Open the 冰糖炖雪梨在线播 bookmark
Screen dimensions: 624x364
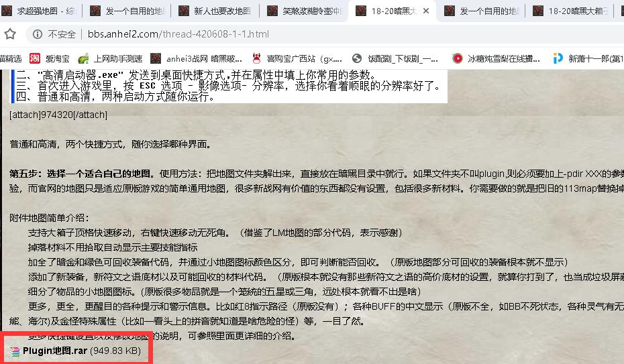(x=497, y=58)
